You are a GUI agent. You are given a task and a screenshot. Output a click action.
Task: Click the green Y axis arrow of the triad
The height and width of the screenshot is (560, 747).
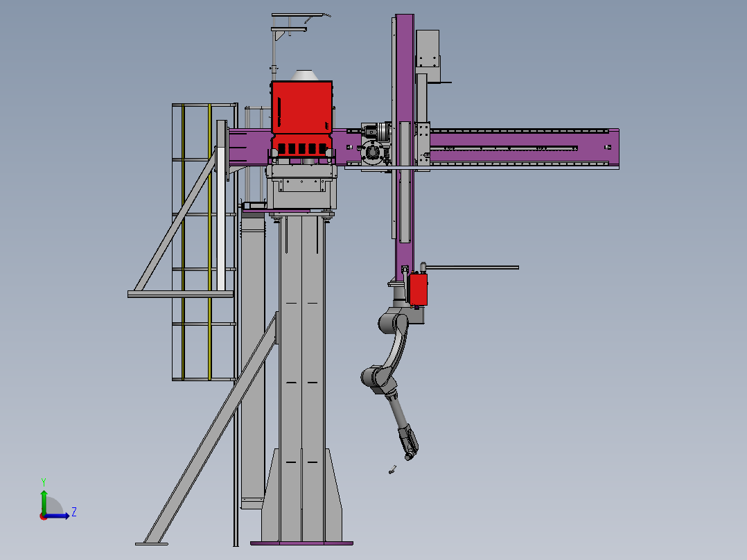pyautogui.click(x=44, y=502)
